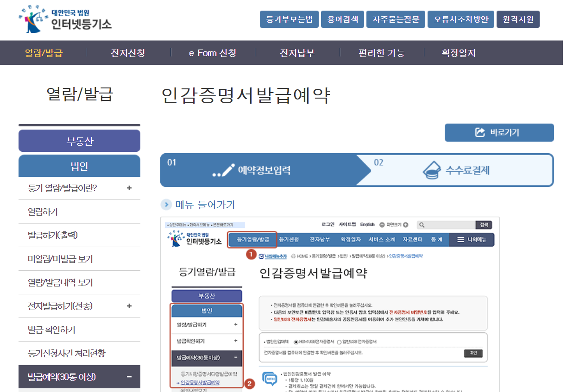
Task: Click 사이트맵 link in the guide image
Action: point(347,224)
